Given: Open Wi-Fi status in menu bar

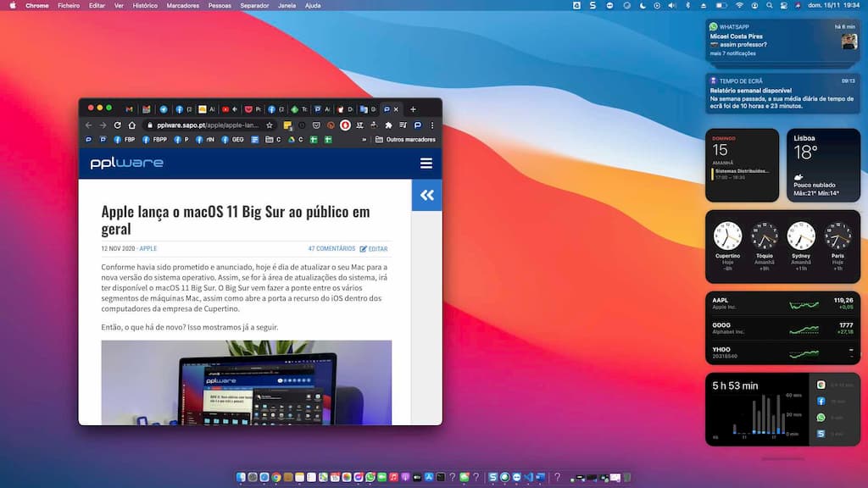Looking at the screenshot, I should pos(739,6).
